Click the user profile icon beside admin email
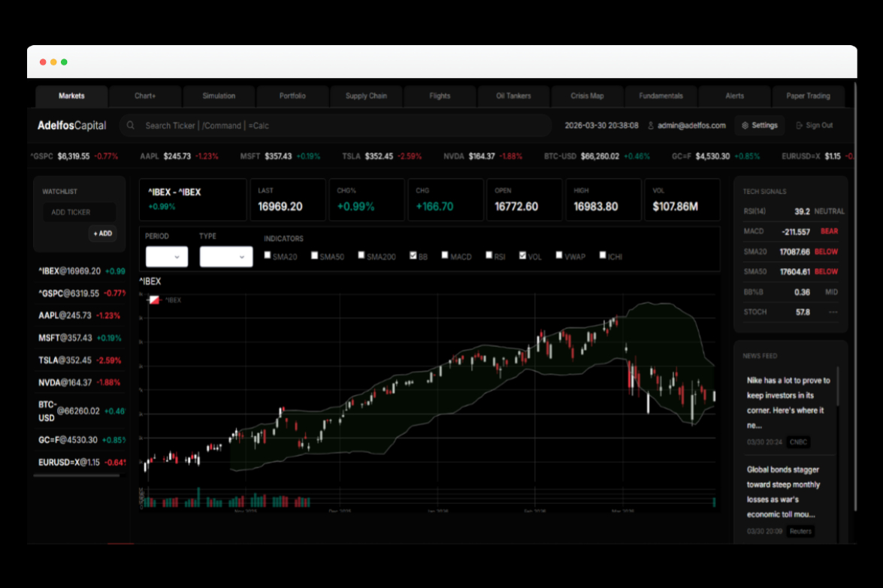The height and width of the screenshot is (588, 883). pyautogui.click(x=651, y=125)
